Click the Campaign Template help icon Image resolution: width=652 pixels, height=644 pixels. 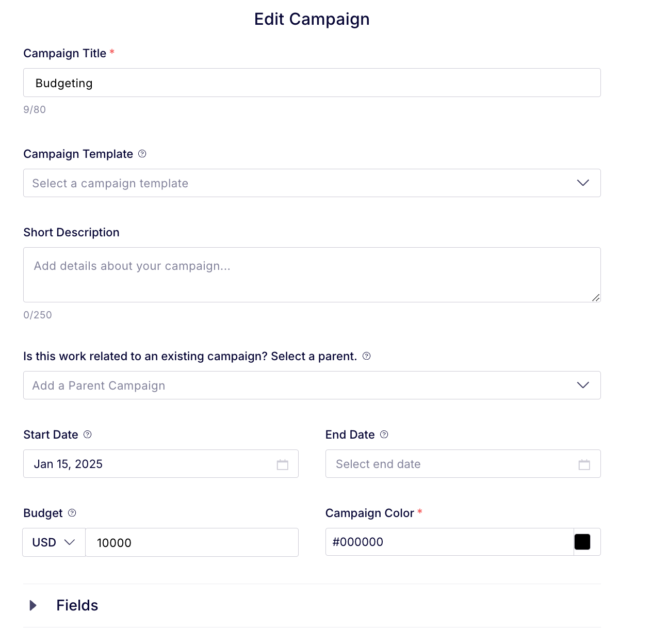click(x=142, y=154)
